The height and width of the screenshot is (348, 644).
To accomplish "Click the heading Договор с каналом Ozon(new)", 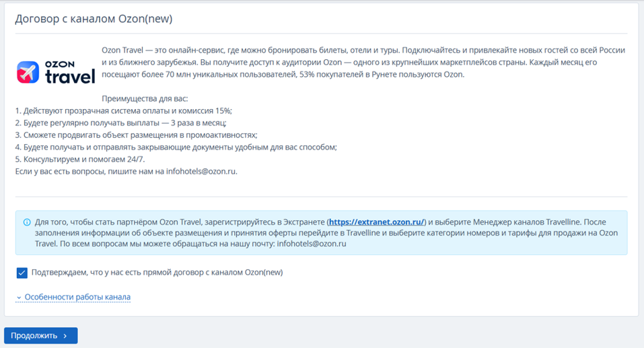I will tap(94, 19).
